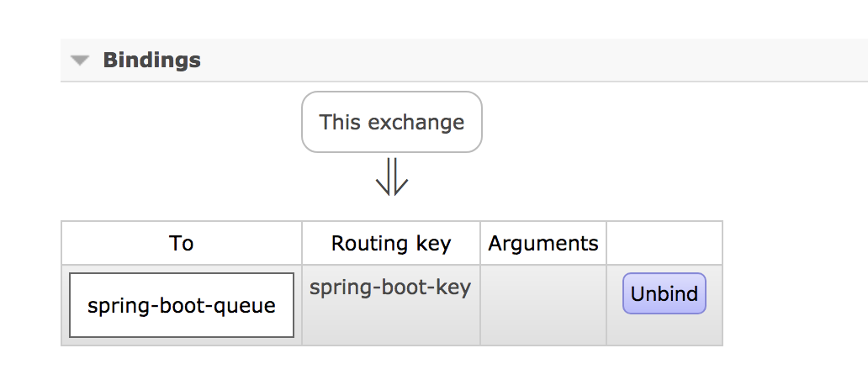Select the This exchange box
This screenshot has height=385, width=868.
(x=392, y=122)
